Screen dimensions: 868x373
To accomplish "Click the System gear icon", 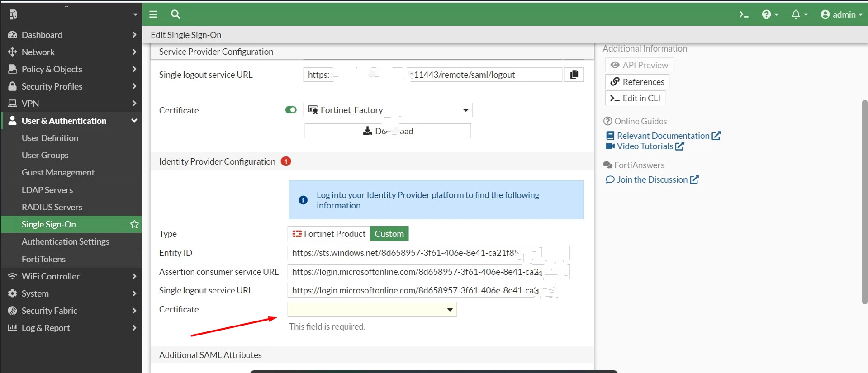I will click(x=13, y=293).
